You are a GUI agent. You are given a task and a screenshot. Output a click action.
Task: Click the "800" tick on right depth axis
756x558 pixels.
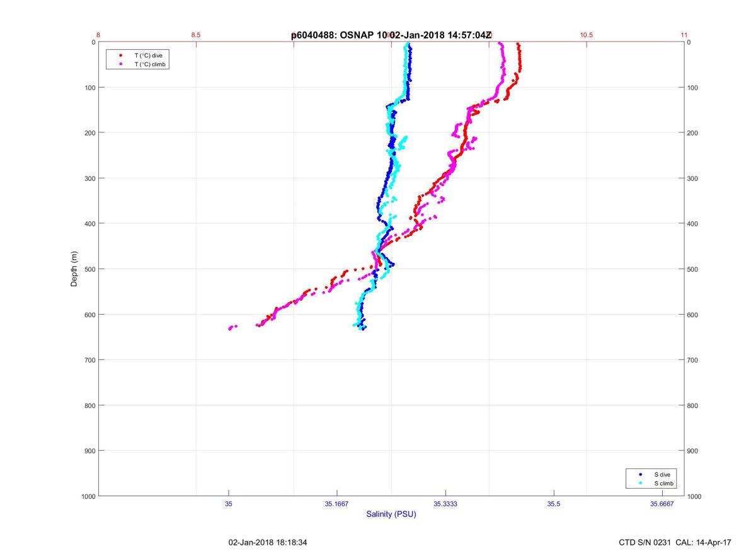tap(694, 405)
